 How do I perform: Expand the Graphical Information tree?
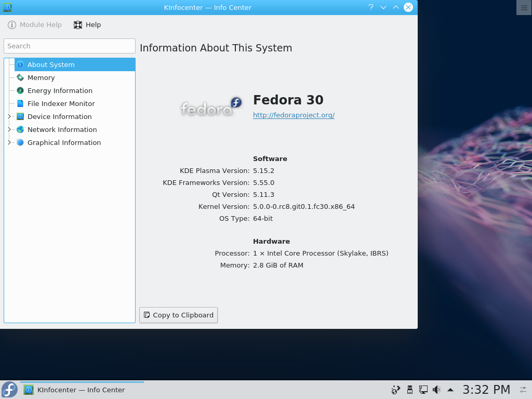pos(9,142)
